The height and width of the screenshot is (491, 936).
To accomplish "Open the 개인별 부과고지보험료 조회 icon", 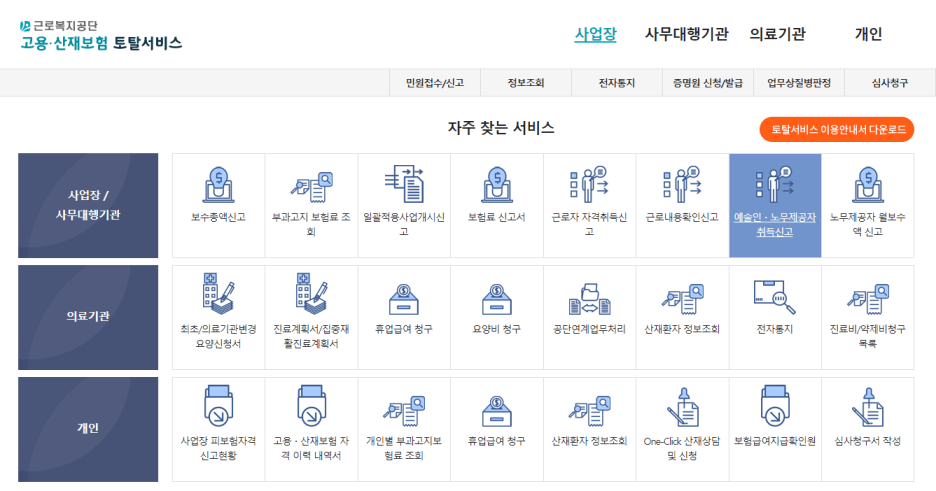I will [404, 411].
